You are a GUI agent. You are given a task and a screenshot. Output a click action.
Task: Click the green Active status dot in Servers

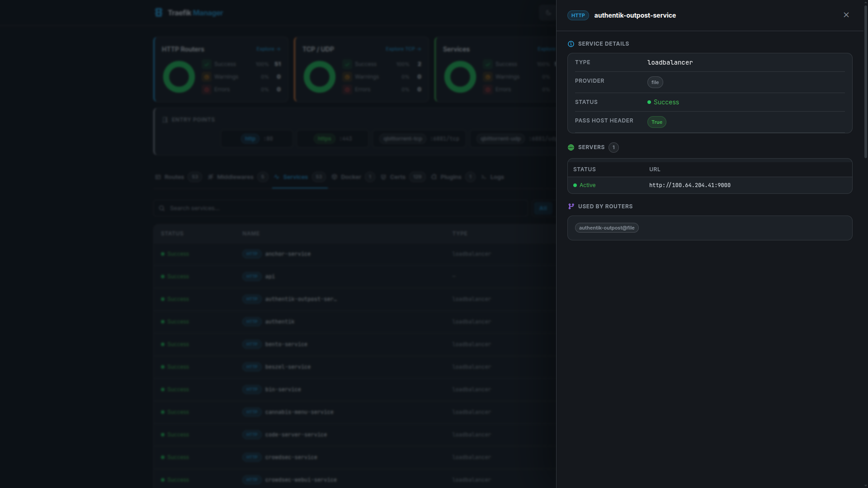pyautogui.click(x=575, y=185)
